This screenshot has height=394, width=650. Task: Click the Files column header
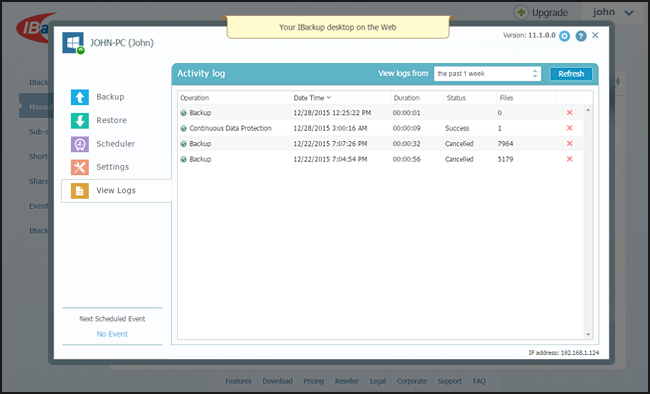coord(506,98)
